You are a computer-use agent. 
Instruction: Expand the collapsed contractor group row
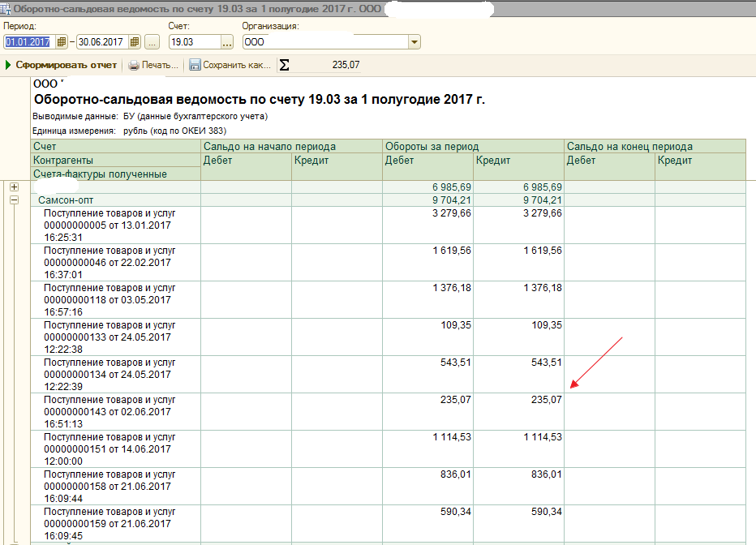click(14, 187)
